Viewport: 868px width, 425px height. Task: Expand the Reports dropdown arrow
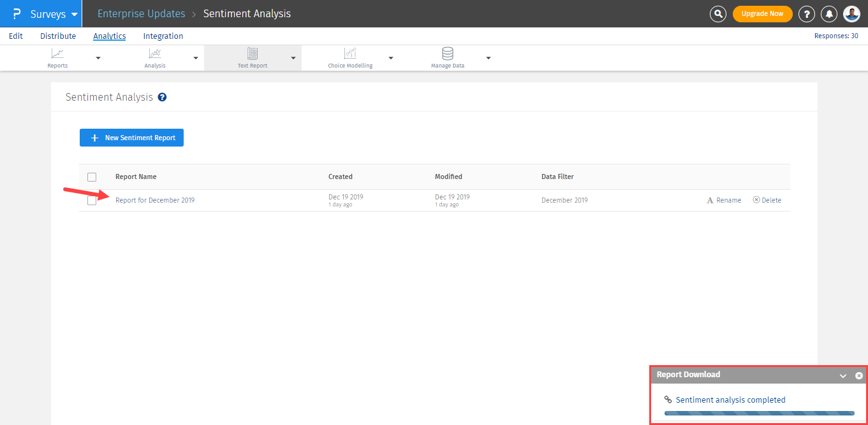[x=98, y=58]
